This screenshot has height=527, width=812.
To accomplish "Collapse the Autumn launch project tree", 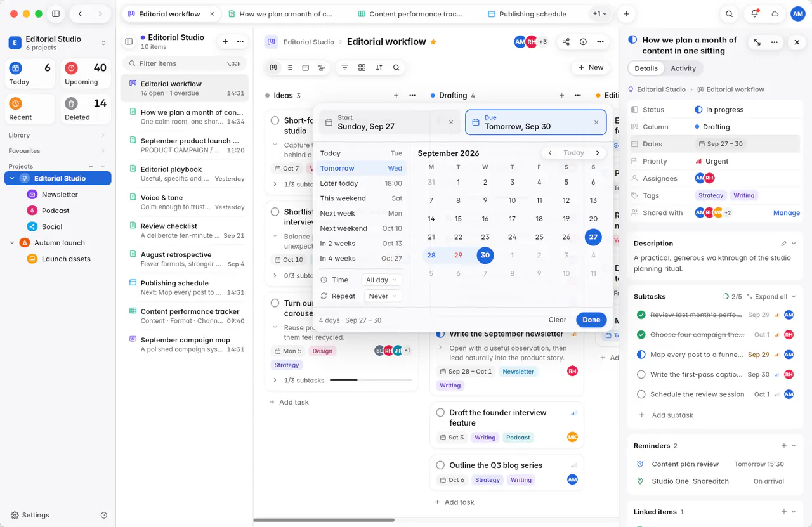I will point(12,243).
